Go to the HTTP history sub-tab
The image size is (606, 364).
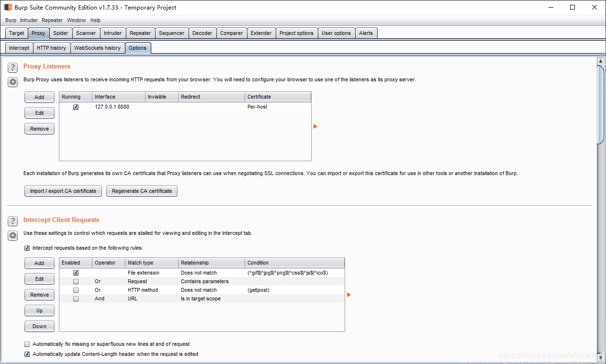point(52,48)
